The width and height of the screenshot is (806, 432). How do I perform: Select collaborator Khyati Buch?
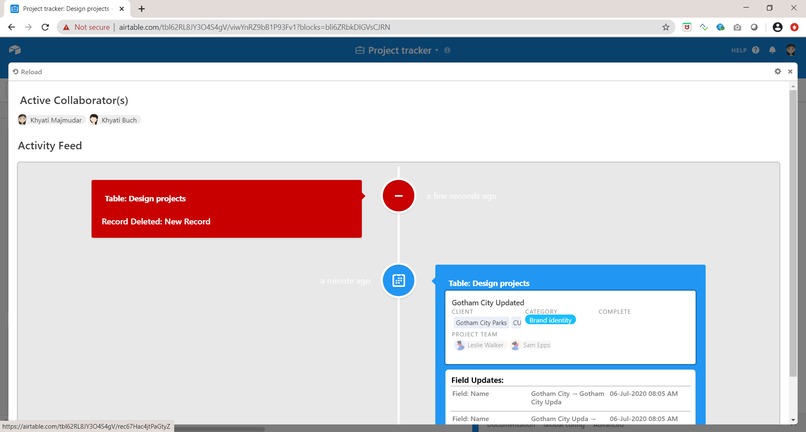[115, 120]
